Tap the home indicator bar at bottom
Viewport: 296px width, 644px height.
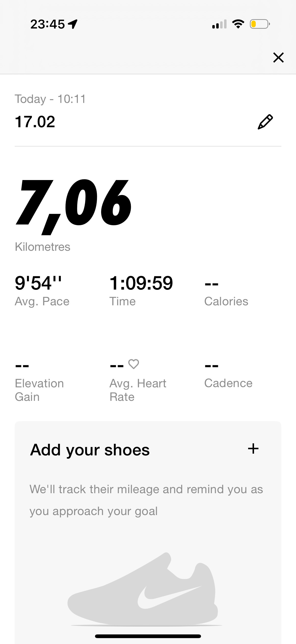coord(148,636)
